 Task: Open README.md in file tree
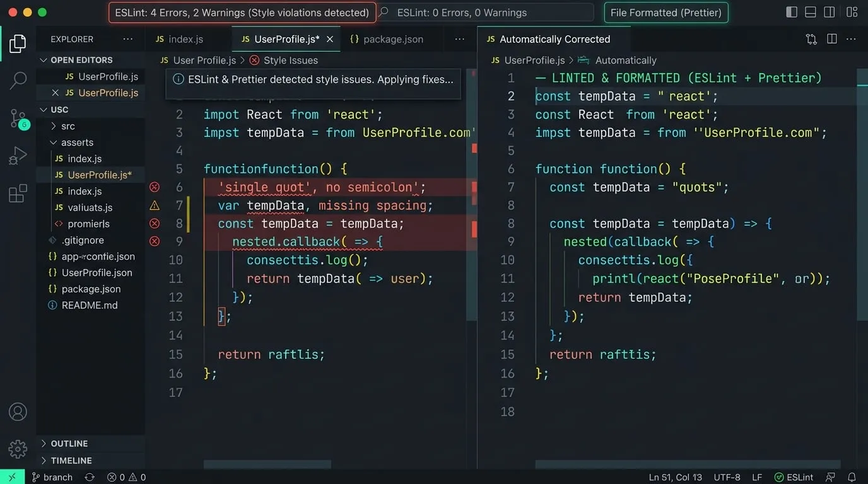83,305
